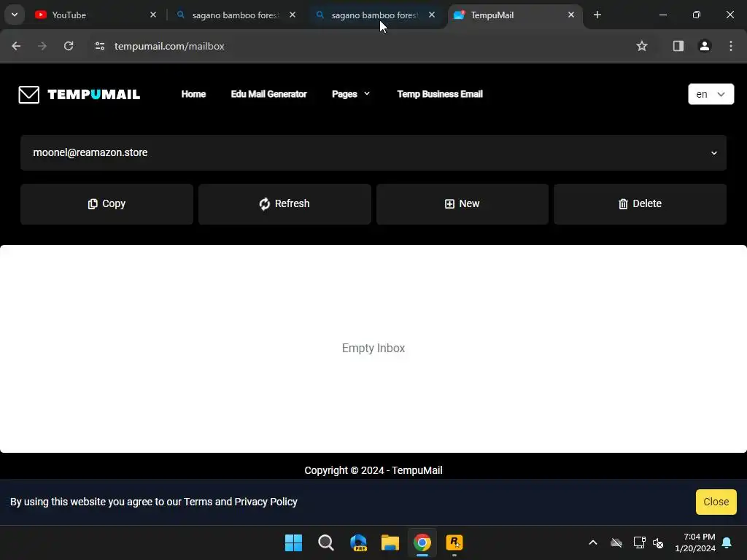Open a new browser tab
This screenshot has height=560, width=747.
point(597,15)
